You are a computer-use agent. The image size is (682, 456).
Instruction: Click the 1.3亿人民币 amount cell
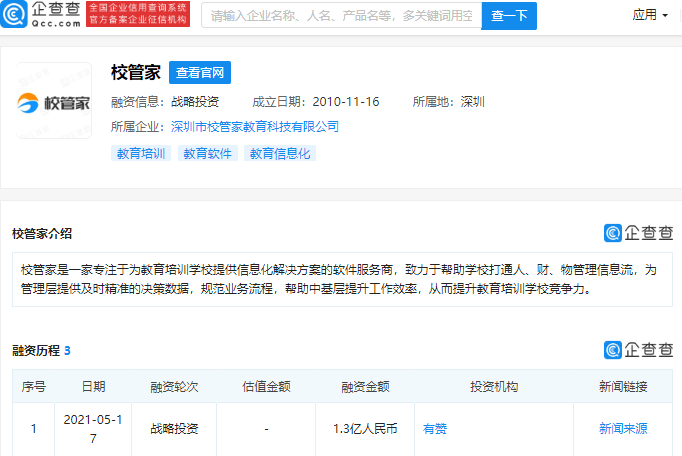365,429
